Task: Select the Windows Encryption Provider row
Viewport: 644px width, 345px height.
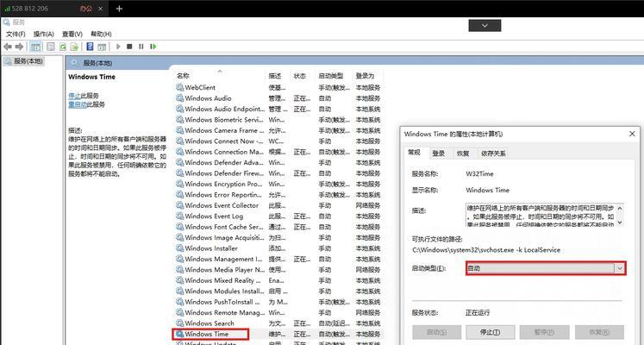Action: [x=278, y=184]
